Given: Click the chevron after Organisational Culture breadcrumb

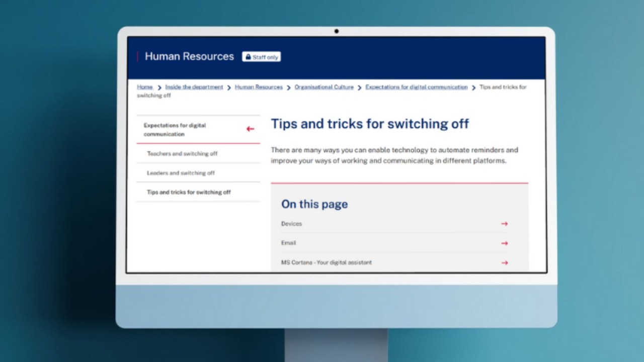Looking at the screenshot, I should pos(359,87).
